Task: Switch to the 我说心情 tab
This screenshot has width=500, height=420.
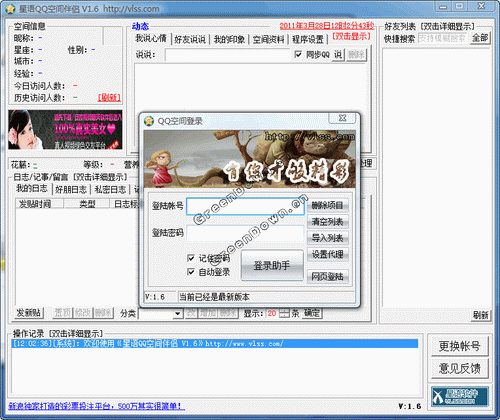Action: click(x=151, y=39)
